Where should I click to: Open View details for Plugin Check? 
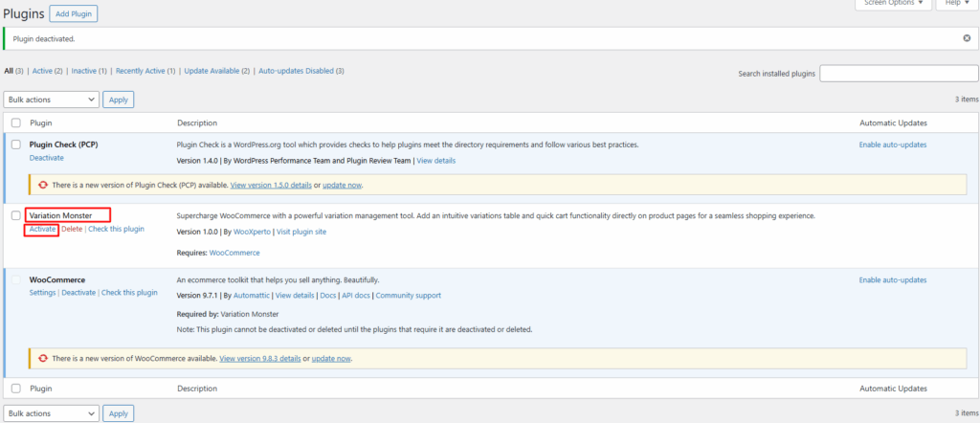(436, 161)
